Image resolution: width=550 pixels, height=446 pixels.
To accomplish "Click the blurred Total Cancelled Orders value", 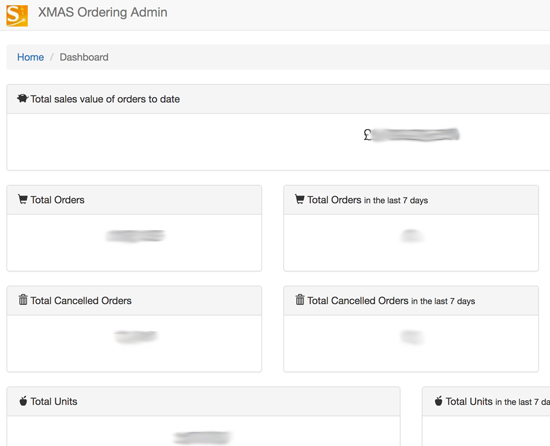I will pos(135,337).
